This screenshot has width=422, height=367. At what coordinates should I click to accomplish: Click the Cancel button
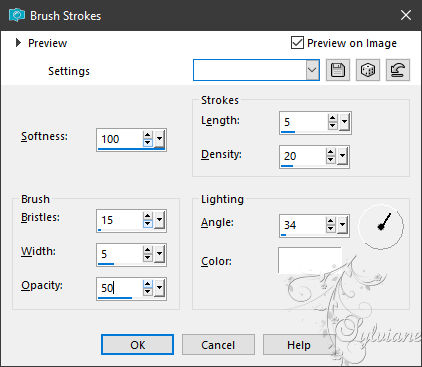coord(218,345)
